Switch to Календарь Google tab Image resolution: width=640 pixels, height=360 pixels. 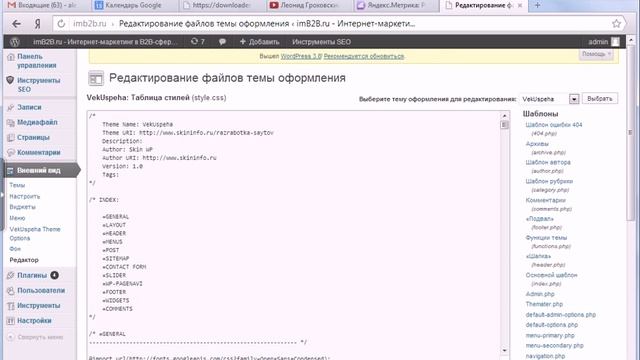[x=133, y=5]
